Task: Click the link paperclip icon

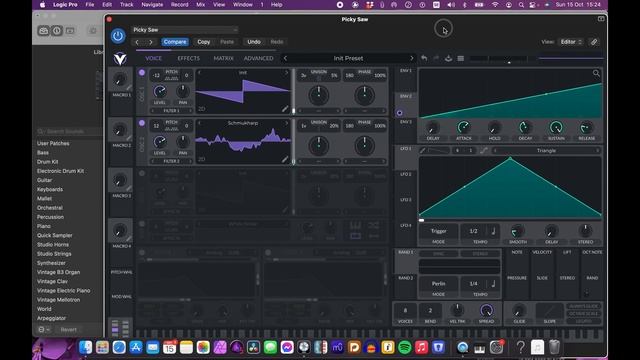Action: pos(594,42)
